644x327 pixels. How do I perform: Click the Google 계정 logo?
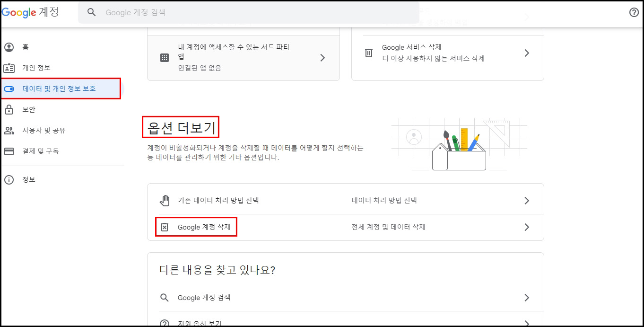(x=30, y=12)
